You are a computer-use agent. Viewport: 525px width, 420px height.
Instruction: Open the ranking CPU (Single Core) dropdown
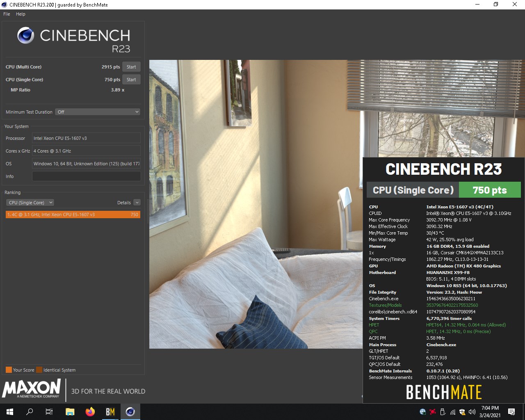click(x=30, y=203)
